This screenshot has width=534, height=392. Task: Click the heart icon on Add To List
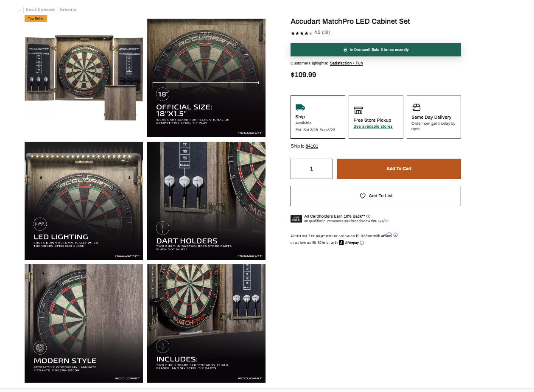(x=363, y=196)
